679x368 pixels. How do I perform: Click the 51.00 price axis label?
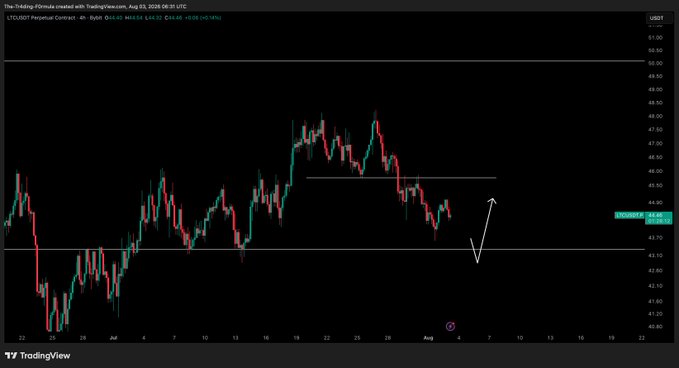[655, 38]
